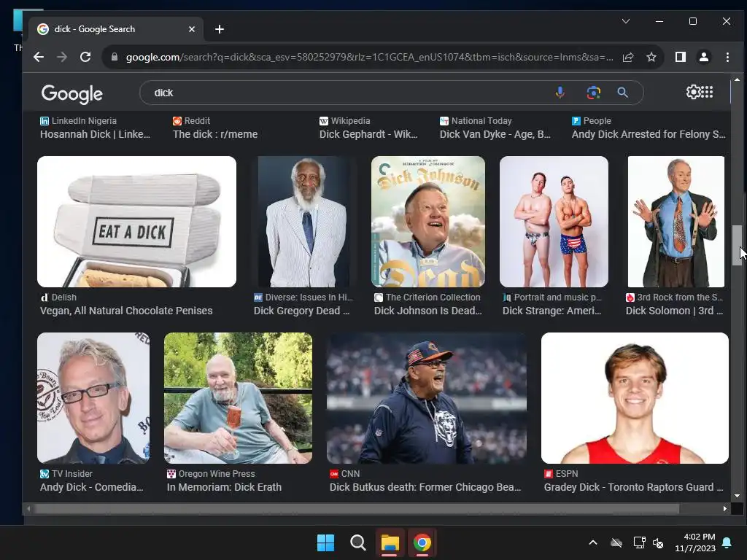Viewport: 747px width, 560px height.
Task: Click the vertical scrollbar thumb
Action: 737,245
